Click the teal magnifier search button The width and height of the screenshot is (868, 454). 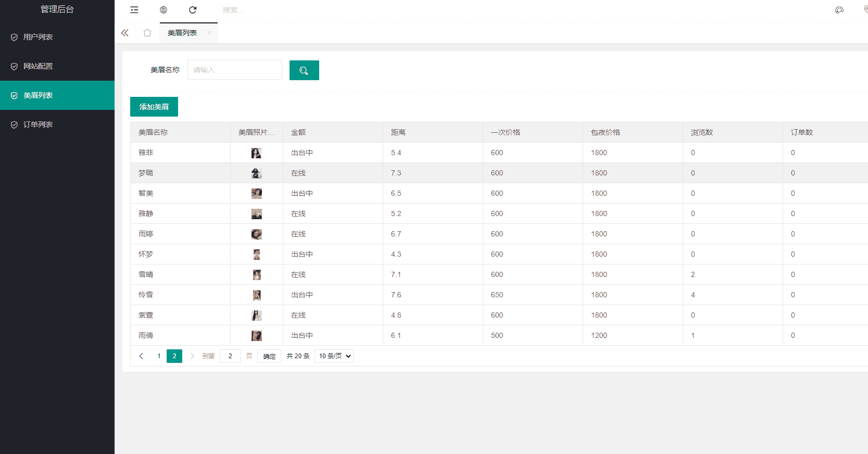(x=304, y=70)
